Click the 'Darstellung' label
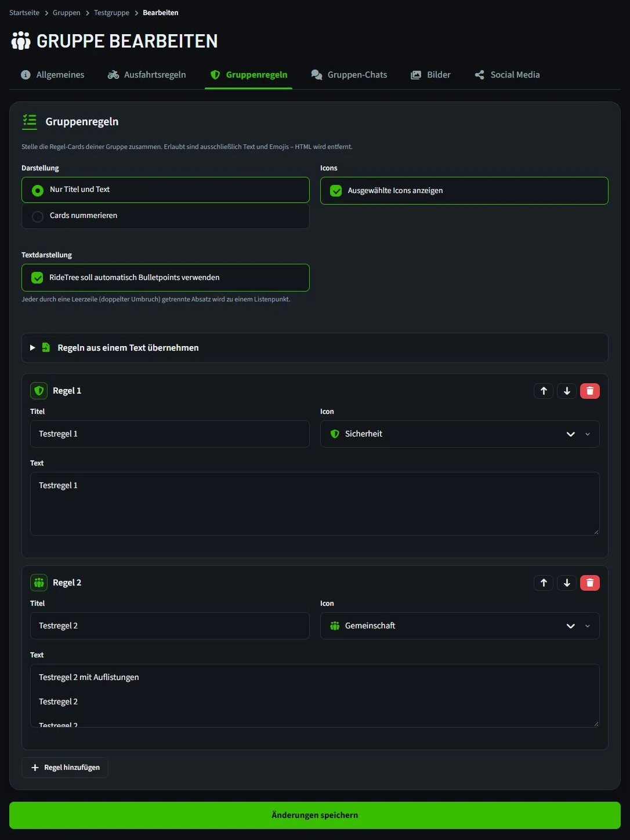Viewport: 630px width, 840px height. coord(40,168)
